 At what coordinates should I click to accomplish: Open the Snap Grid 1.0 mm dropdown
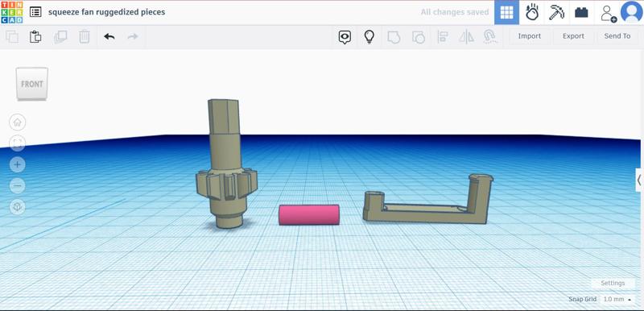point(617,299)
